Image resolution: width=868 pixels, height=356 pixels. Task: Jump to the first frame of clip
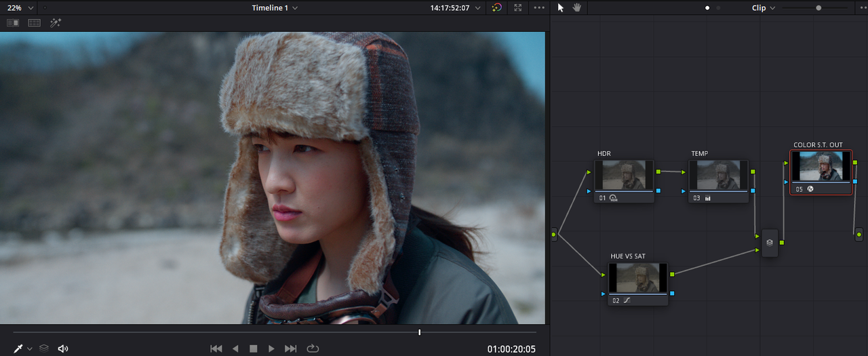click(x=216, y=349)
